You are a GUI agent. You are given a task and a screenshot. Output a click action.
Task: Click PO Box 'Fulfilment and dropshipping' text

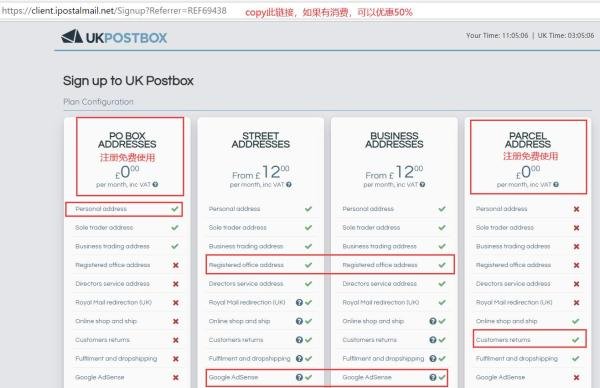116,359
